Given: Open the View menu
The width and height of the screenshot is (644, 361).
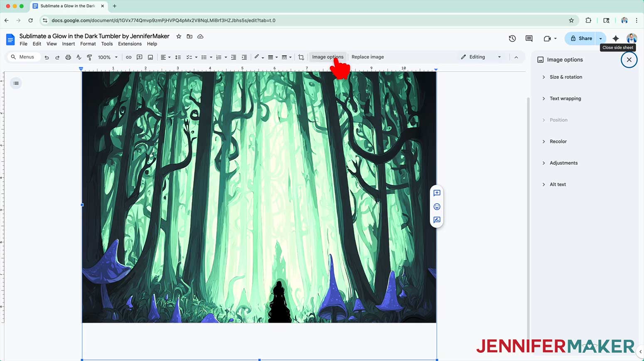Looking at the screenshot, I should pos(52,44).
